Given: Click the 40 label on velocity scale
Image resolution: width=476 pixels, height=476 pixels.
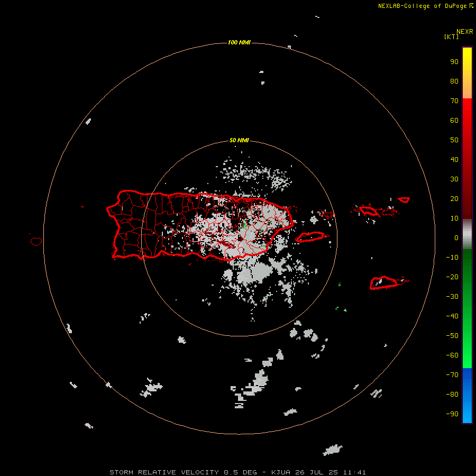Looking at the screenshot, I should click(x=454, y=160).
